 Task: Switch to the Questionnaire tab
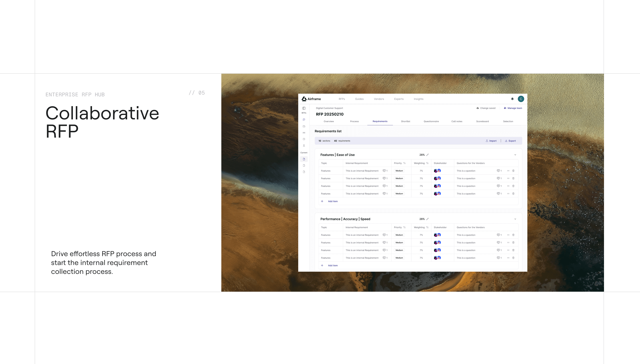pyautogui.click(x=431, y=121)
